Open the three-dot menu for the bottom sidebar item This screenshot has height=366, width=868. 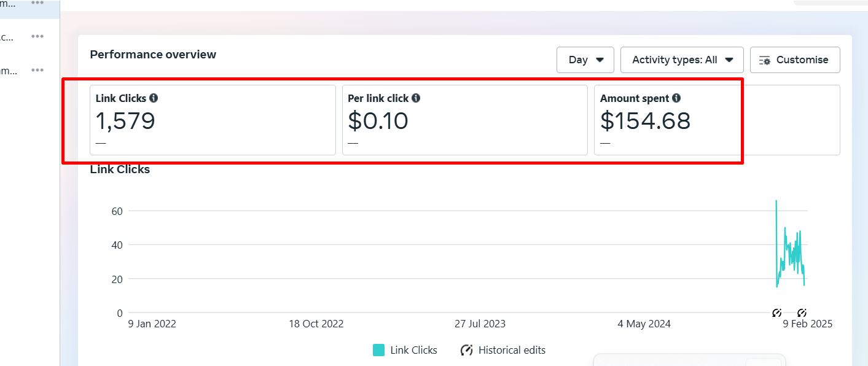click(x=38, y=71)
